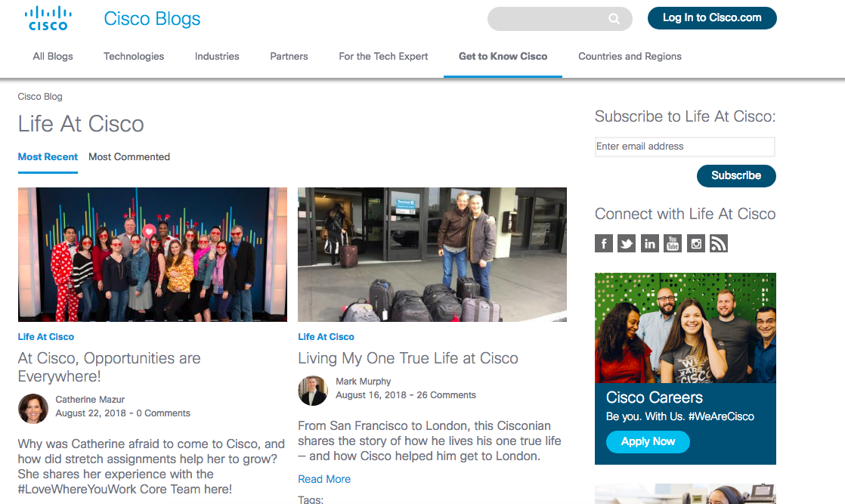This screenshot has width=845, height=504.
Task: Switch to the Most Commented tab
Action: coord(129,157)
